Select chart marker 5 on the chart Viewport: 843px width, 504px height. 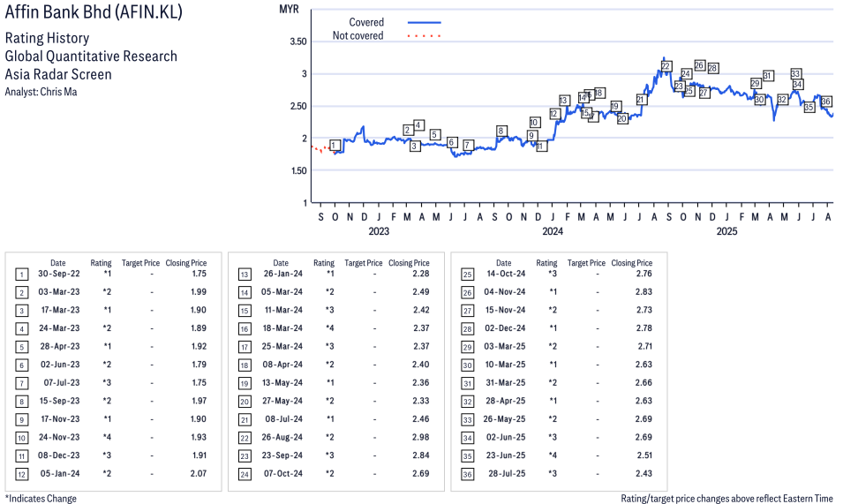pyautogui.click(x=435, y=134)
